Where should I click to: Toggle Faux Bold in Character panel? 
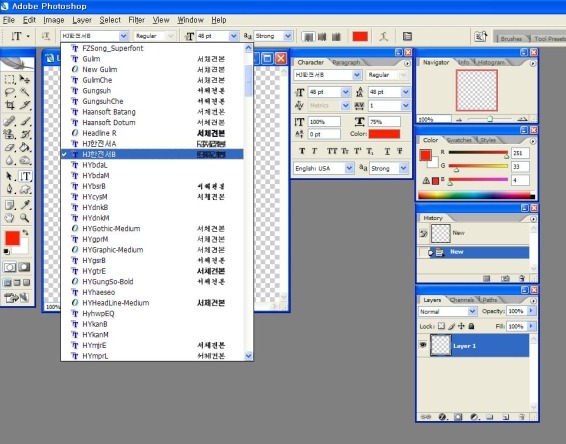(302, 151)
